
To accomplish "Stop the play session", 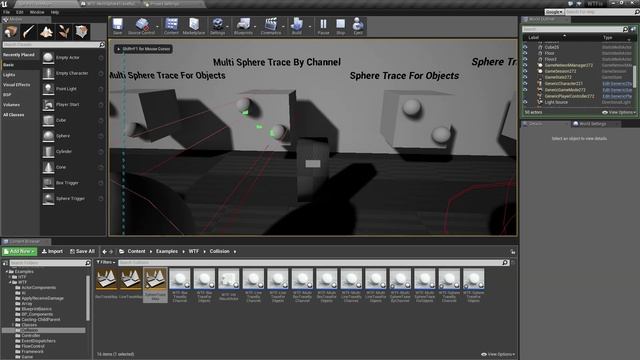I will tap(340, 26).
